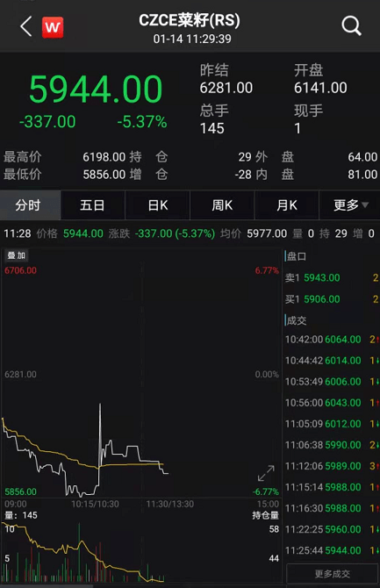Tap the back arrow icon

[25, 26]
